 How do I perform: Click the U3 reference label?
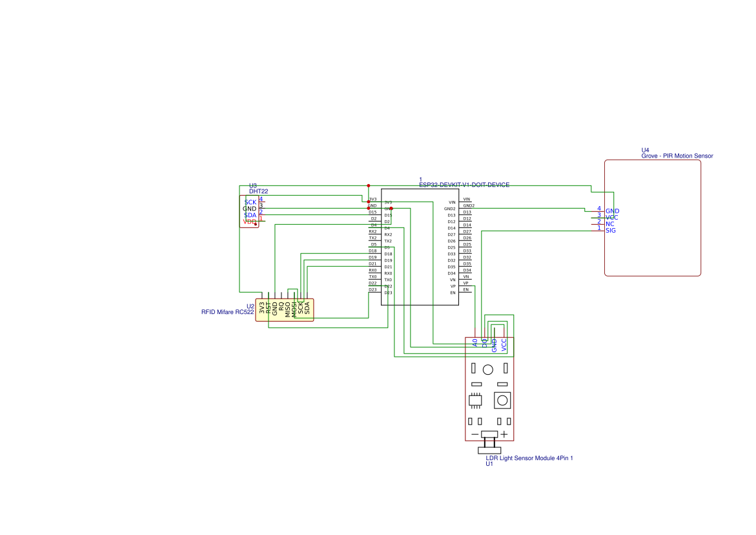click(x=252, y=185)
